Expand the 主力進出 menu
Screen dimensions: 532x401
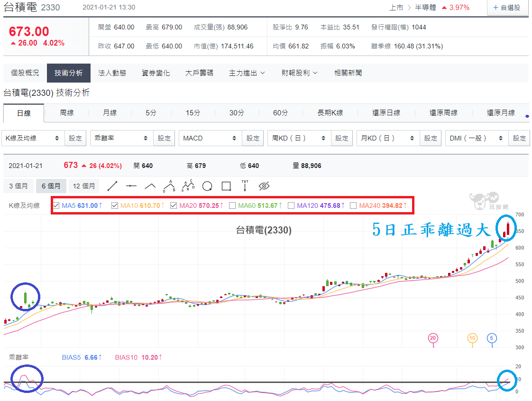pos(247,73)
